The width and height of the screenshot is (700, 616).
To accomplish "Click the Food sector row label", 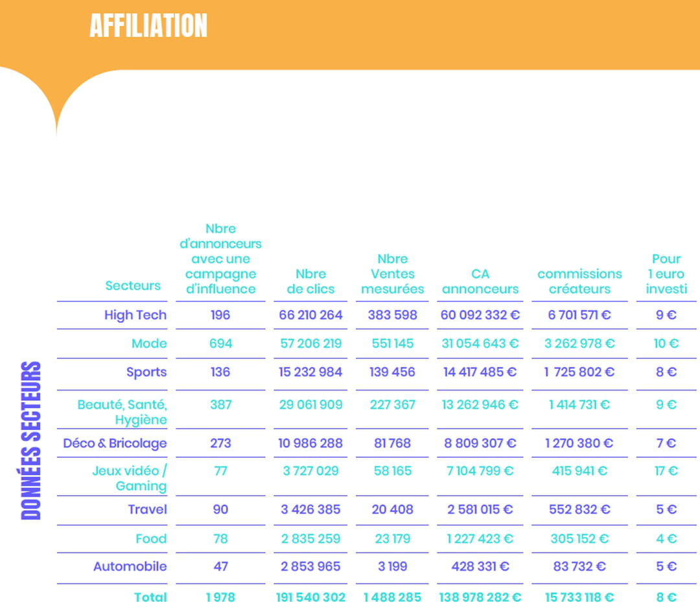I will pos(151,539).
